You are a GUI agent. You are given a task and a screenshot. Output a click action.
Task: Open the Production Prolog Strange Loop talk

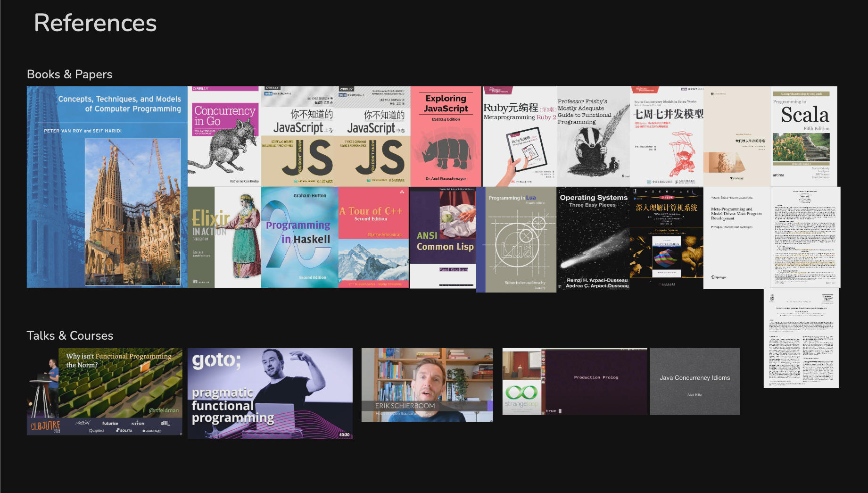pyautogui.click(x=576, y=382)
